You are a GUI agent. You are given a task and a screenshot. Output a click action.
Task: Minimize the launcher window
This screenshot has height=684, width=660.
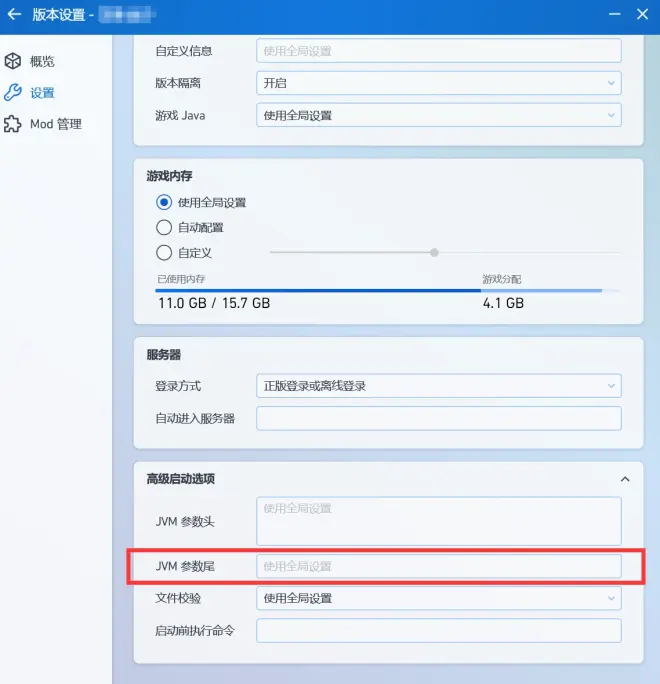(611, 15)
